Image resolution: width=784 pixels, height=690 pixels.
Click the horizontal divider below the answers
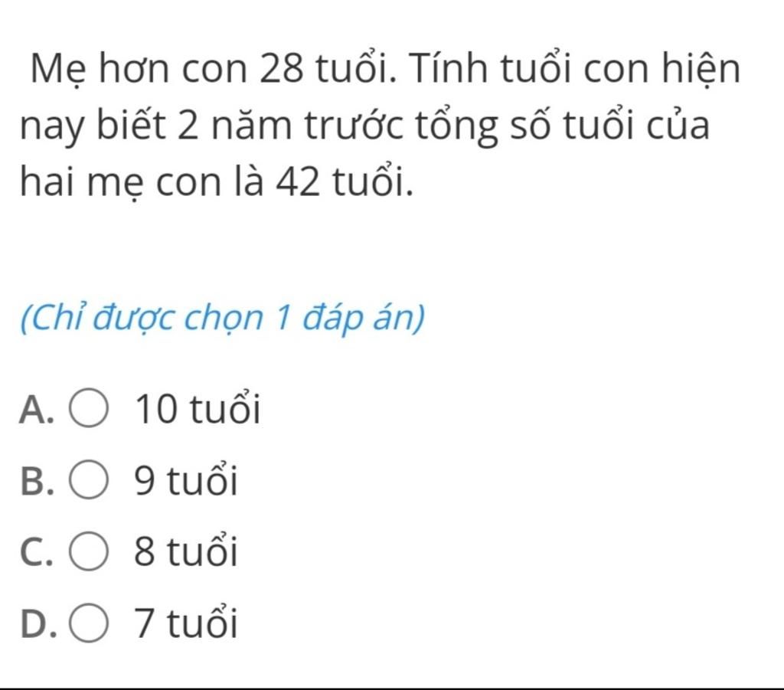(392, 688)
